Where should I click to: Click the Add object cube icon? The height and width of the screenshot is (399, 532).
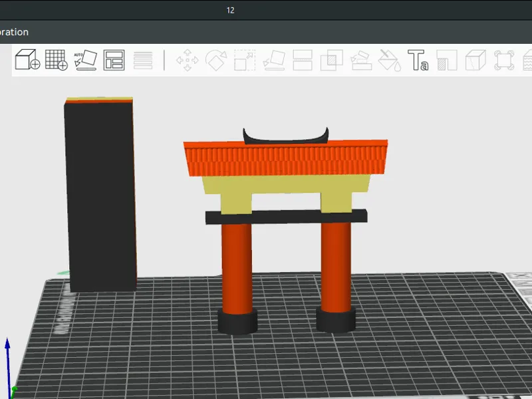click(27, 60)
